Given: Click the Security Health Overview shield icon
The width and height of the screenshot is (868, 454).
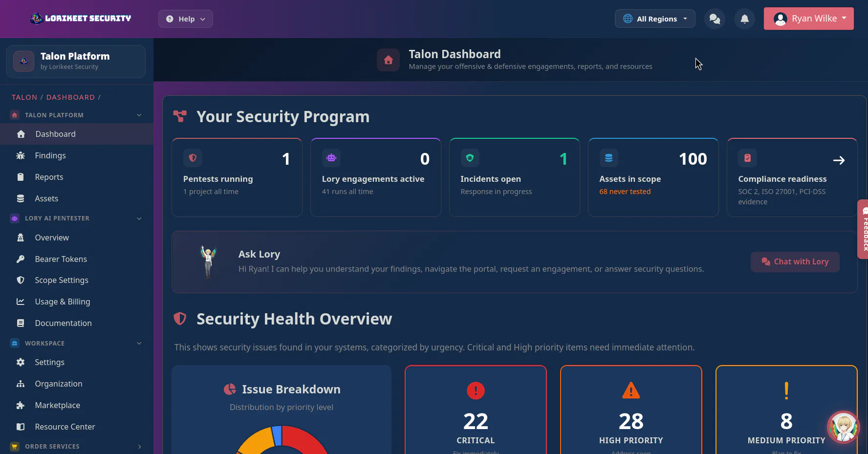Looking at the screenshot, I should tap(180, 319).
